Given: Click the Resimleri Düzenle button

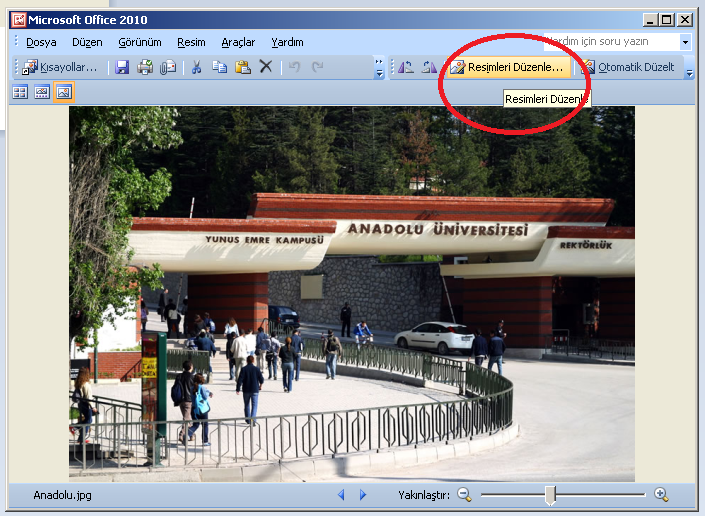Looking at the screenshot, I should pos(507,67).
